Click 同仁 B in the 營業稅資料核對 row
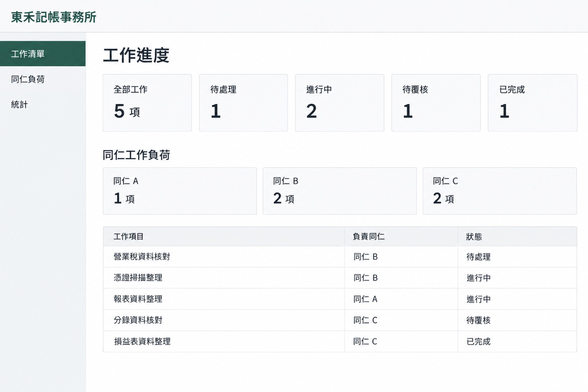This screenshot has width=588, height=392. pyautogui.click(x=365, y=257)
